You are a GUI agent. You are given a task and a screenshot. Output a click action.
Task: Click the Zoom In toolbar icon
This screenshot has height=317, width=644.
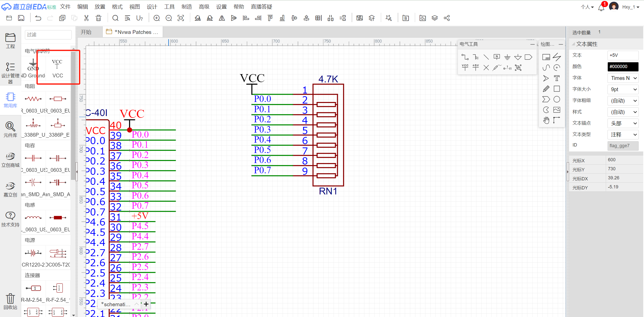156,18
